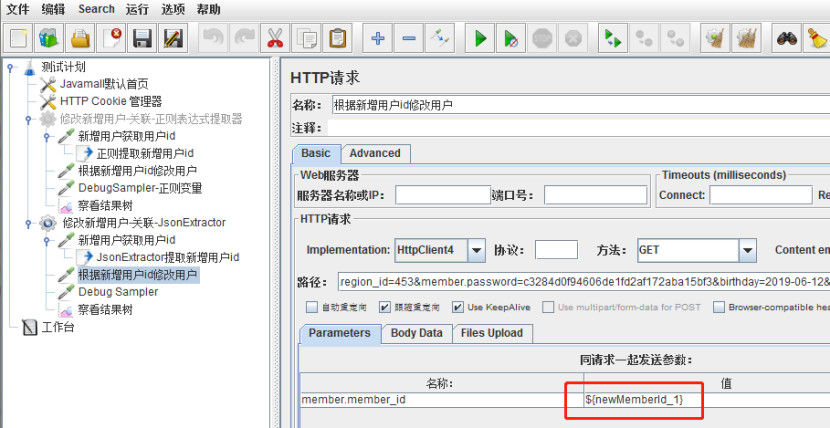
Task: Click the Paste clipboard icon
Action: coord(337,38)
